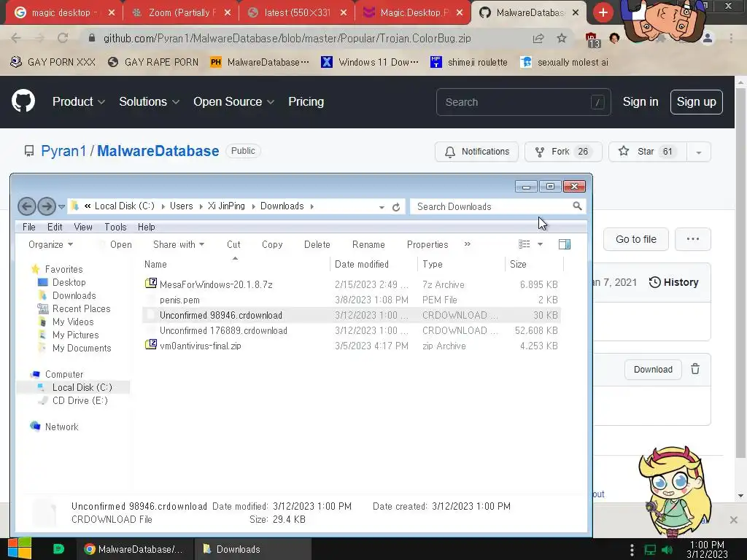The image size is (747, 560).
Task: Select CD Drive (E:) in navigation tree
Action: coord(80,400)
